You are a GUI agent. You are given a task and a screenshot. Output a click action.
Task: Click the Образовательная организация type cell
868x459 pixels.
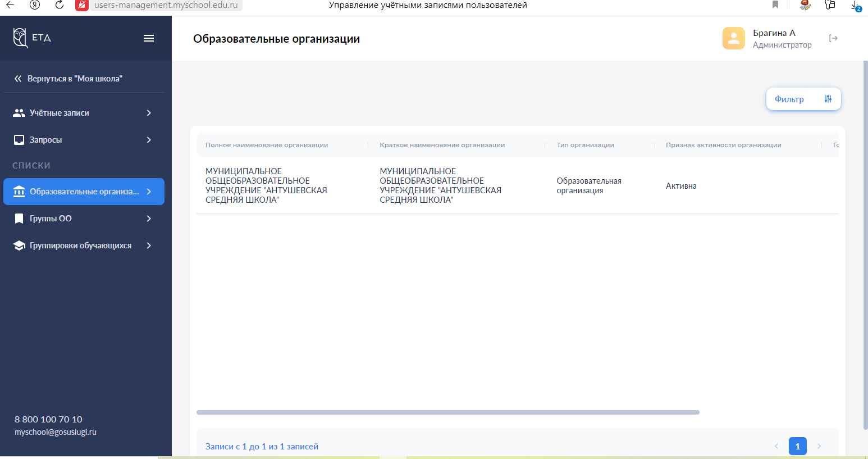(589, 185)
